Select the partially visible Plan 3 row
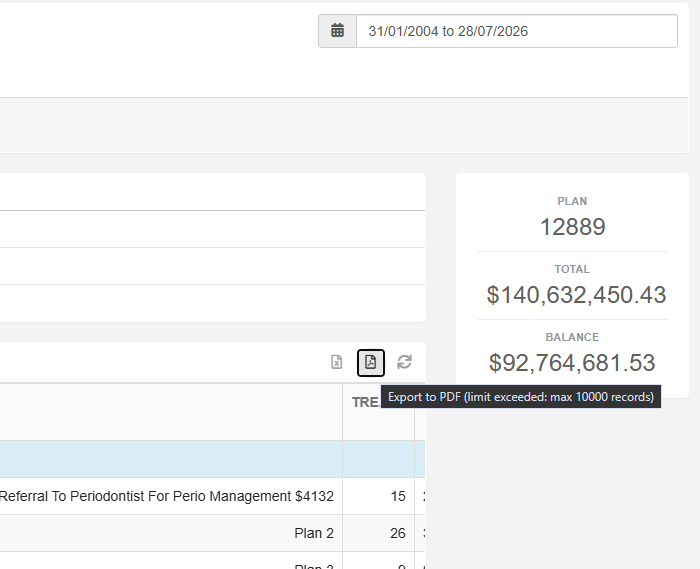This screenshot has width=700, height=569. coord(212,561)
